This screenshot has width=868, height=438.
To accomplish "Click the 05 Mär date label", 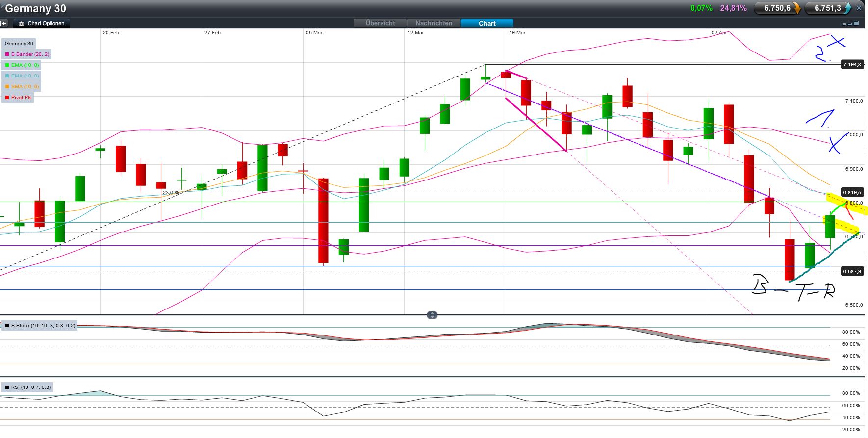I will click(x=314, y=33).
